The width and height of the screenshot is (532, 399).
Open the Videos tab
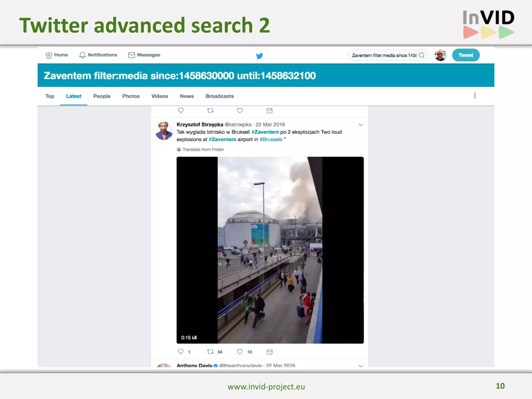tap(160, 96)
